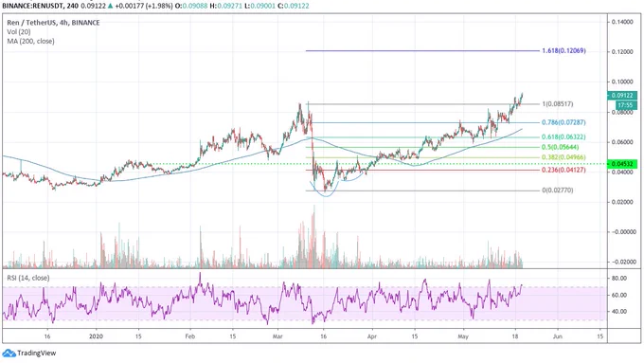Click the Vol (20) indicator label
This screenshot has width=644, height=363.
click(19, 31)
